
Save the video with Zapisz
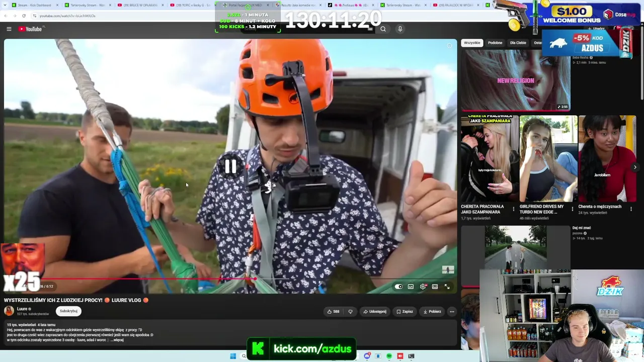point(405,312)
